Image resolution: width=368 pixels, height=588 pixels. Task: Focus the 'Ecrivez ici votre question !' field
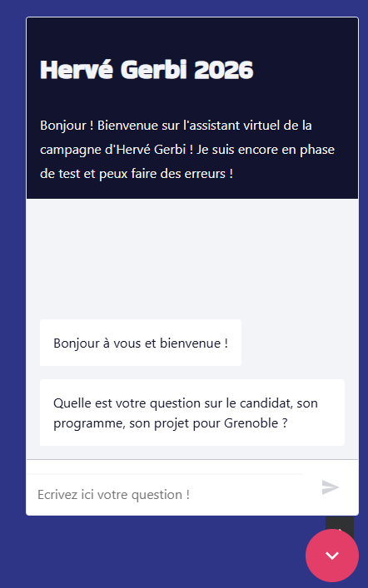point(165,495)
